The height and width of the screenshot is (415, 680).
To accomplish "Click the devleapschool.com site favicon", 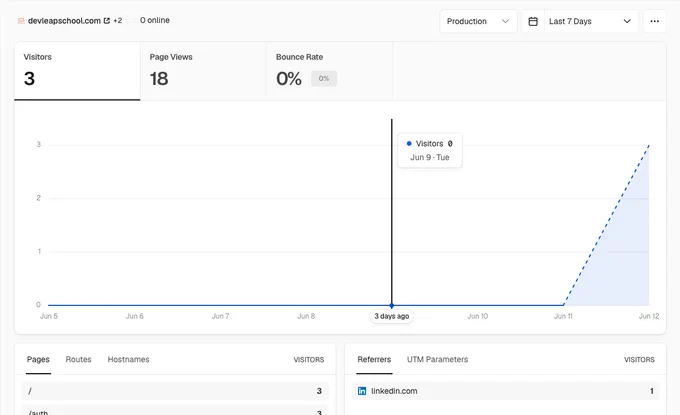I will pos(21,21).
